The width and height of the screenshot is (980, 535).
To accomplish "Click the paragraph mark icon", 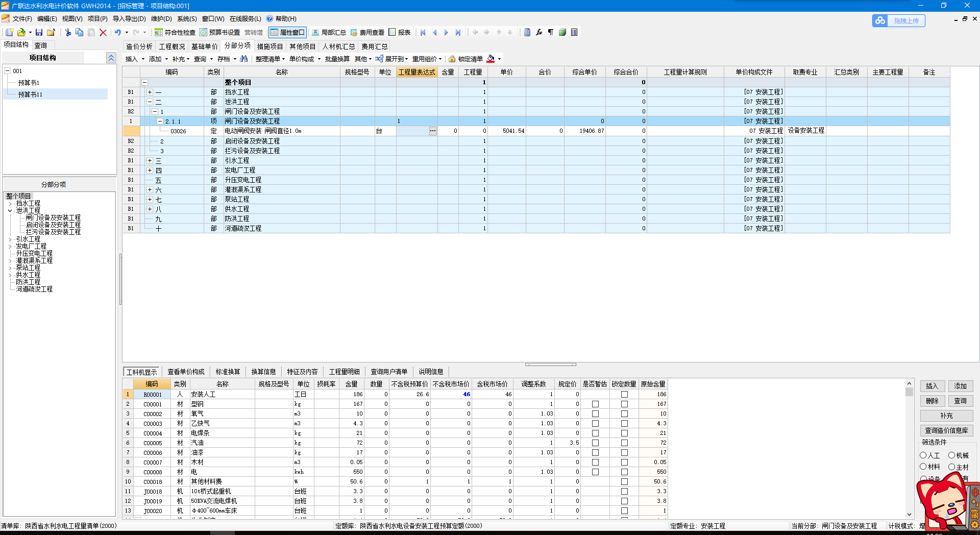I will pos(551,32).
